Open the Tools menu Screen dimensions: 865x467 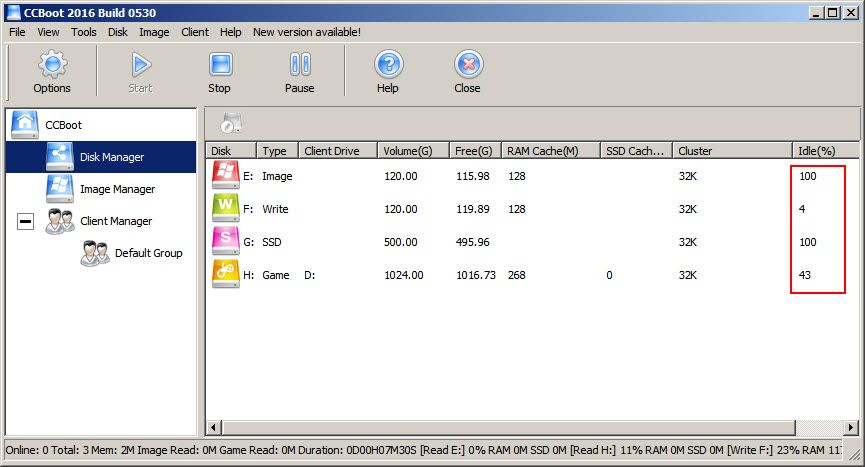(x=84, y=32)
